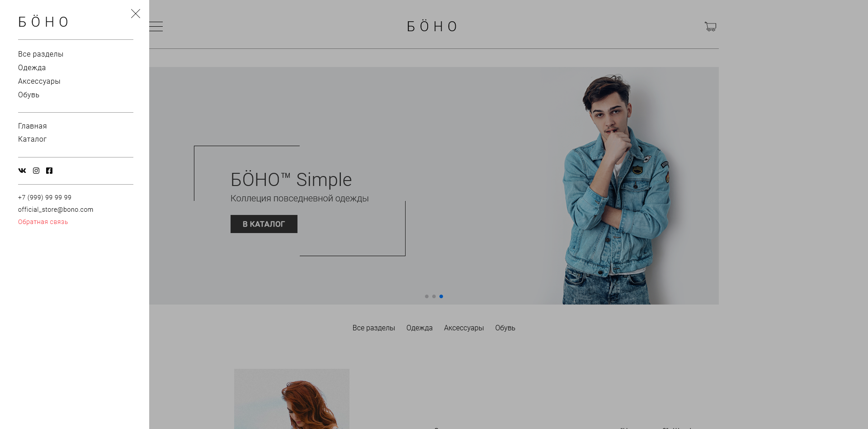Select the first slider dot
868x429 pixels.
coord(427,296)
